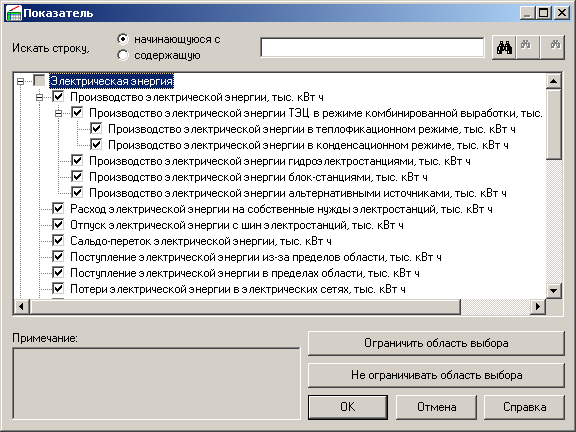Screen dimensions: 576x432
Task: Click the middle small binoculars find button
Action: point(528,48)
